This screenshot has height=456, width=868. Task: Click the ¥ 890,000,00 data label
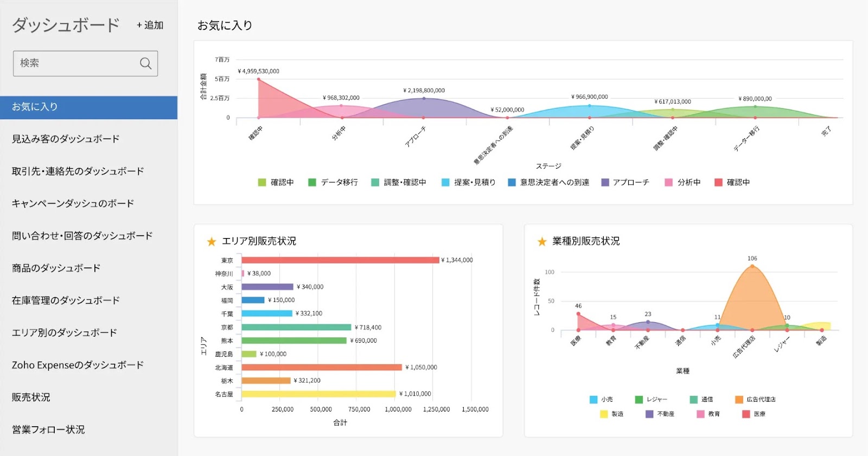click(x=755, y=99)
